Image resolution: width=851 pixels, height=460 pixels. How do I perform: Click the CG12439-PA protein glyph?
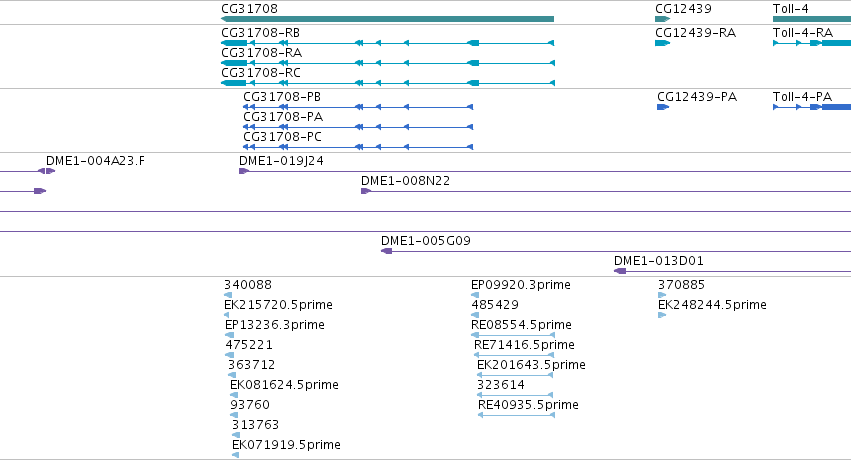pos(663,107)
